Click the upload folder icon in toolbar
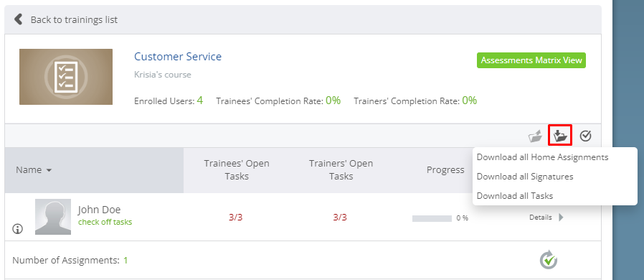644x280 pixels. [x=535, y=136]
